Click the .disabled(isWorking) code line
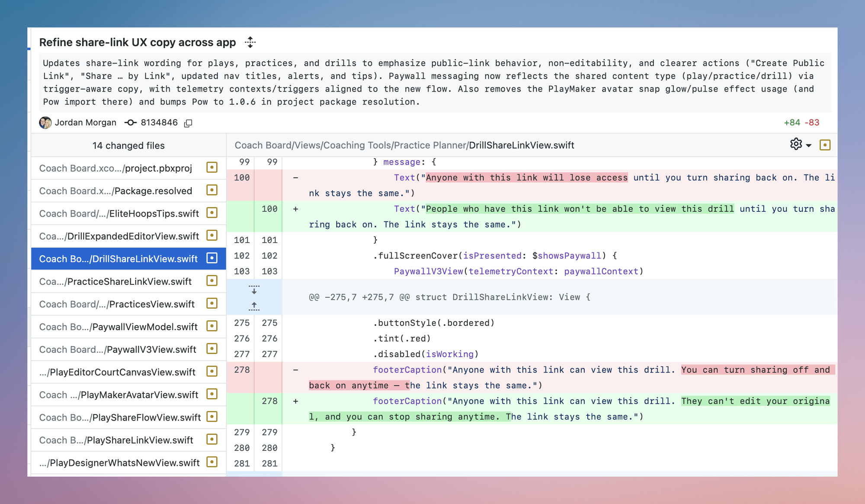This screenshot has height=504, width=865. pos(426,354)
